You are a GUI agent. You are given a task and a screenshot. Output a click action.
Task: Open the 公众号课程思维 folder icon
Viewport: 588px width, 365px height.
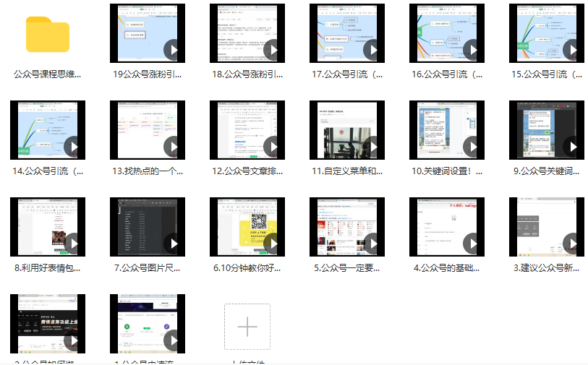(48, 34)
